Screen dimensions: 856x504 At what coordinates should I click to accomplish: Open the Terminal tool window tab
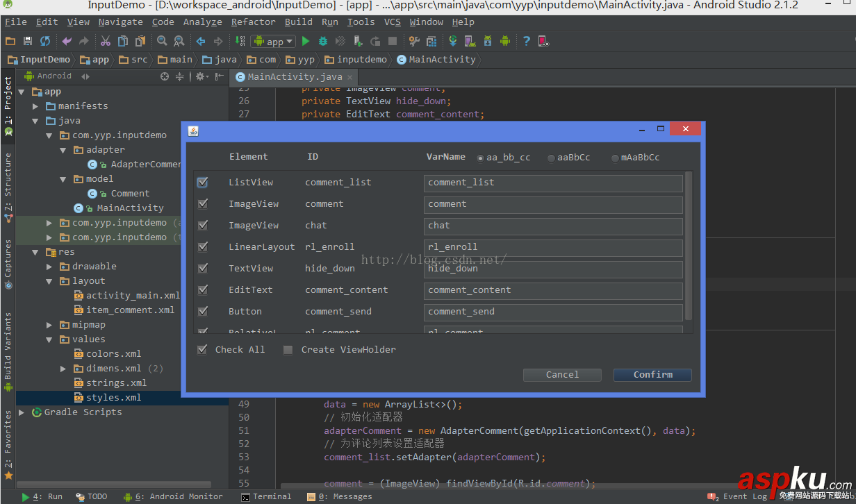click(x=266, y=496)
